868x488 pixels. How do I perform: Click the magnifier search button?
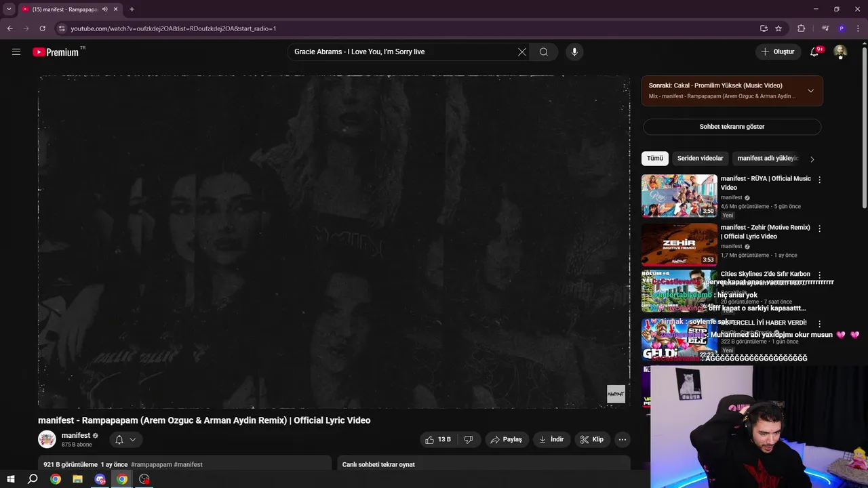coord(544,52)
